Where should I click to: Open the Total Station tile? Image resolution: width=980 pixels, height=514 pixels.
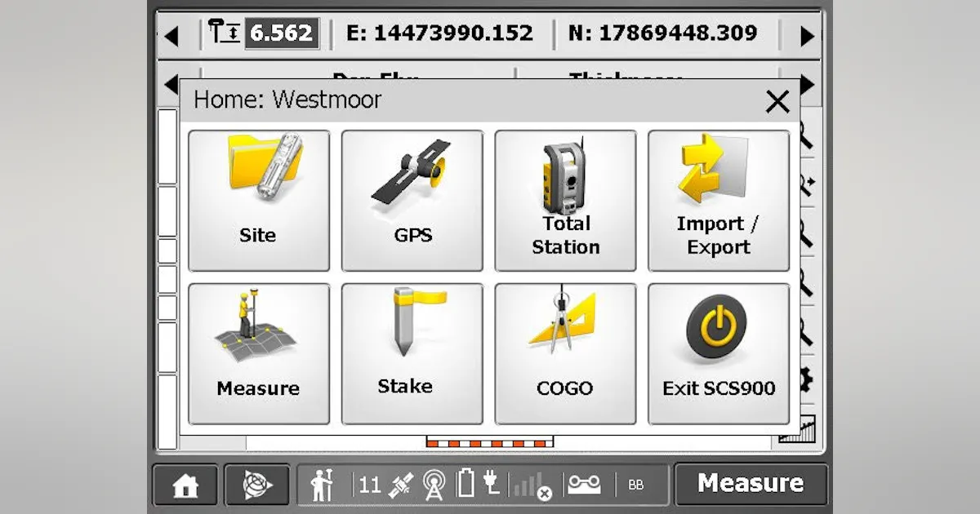click(565, 201)
